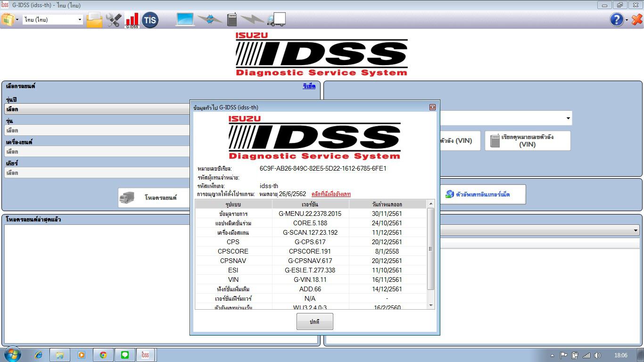
Task: Open the dropdown above the VIN buttons
Action: click(x=506, y=118)
